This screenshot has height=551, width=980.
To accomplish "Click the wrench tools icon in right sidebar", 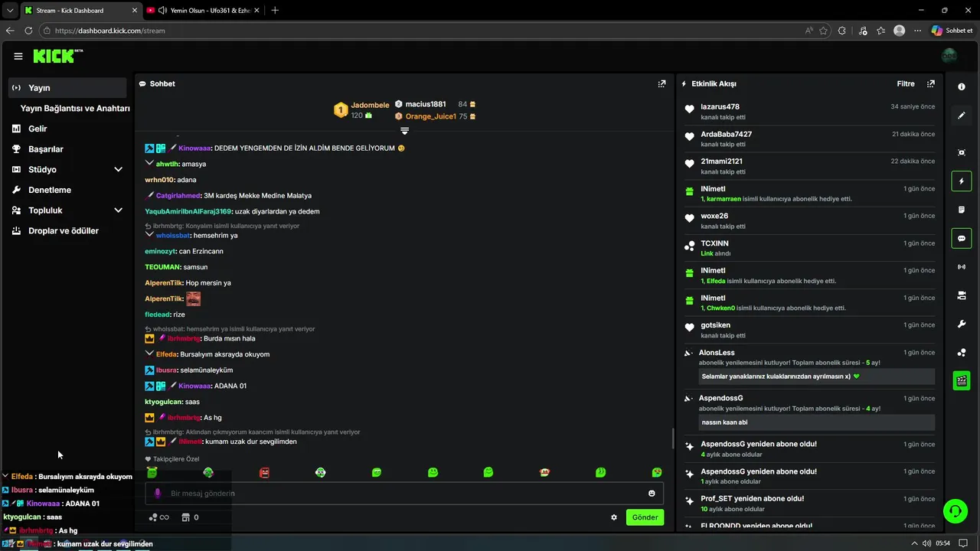I will click(x=962, y=324).
